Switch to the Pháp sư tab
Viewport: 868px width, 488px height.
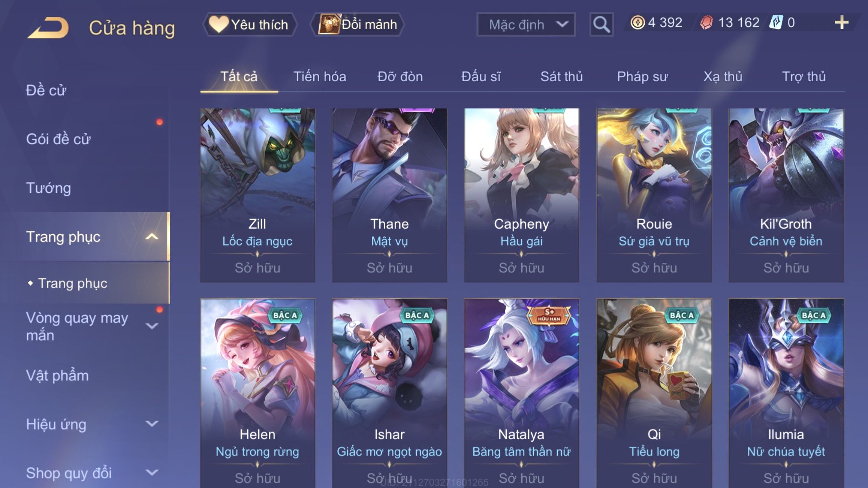[642, 77]
